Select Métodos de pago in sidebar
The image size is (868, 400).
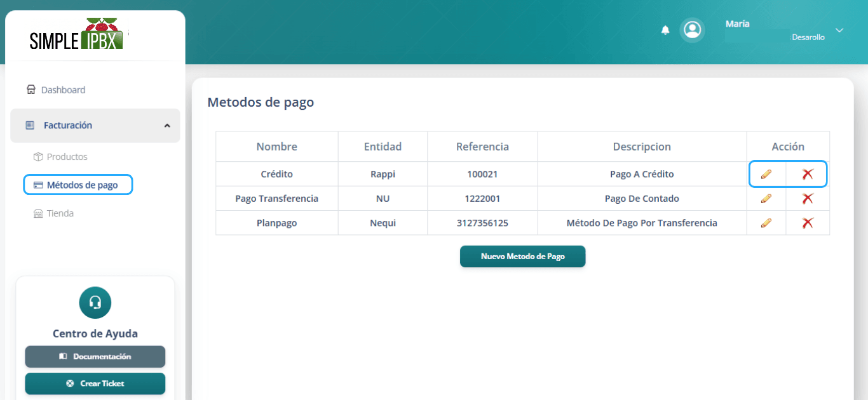(78, 185)
